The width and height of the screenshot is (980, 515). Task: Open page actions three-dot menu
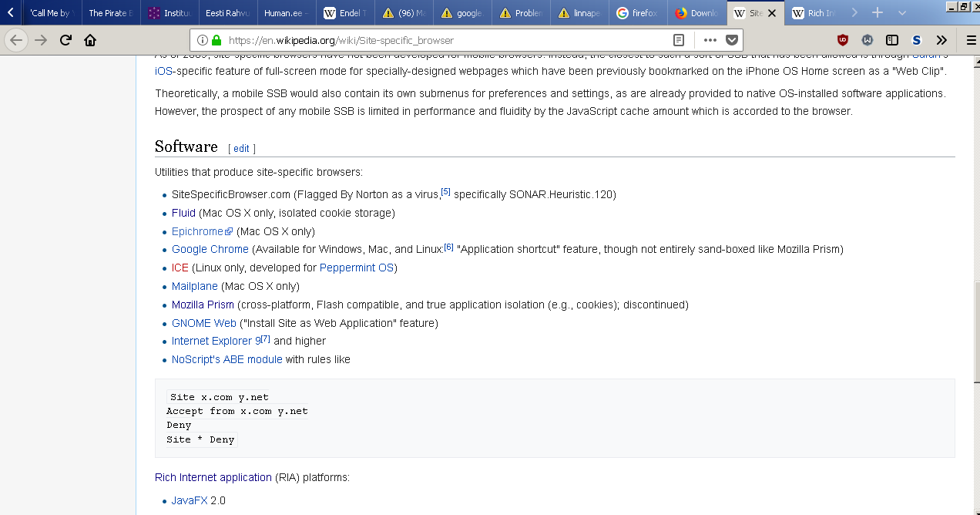point(710,40)
